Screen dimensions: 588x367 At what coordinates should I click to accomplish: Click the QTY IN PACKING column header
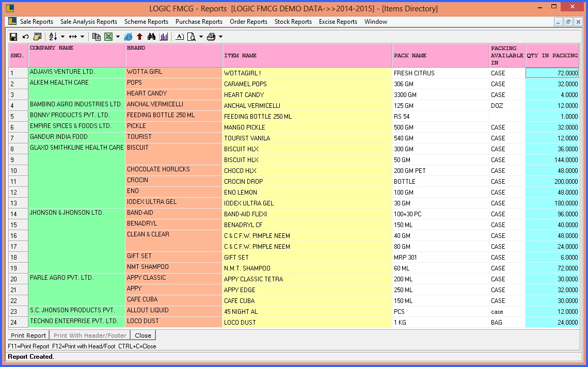point(552,55)
